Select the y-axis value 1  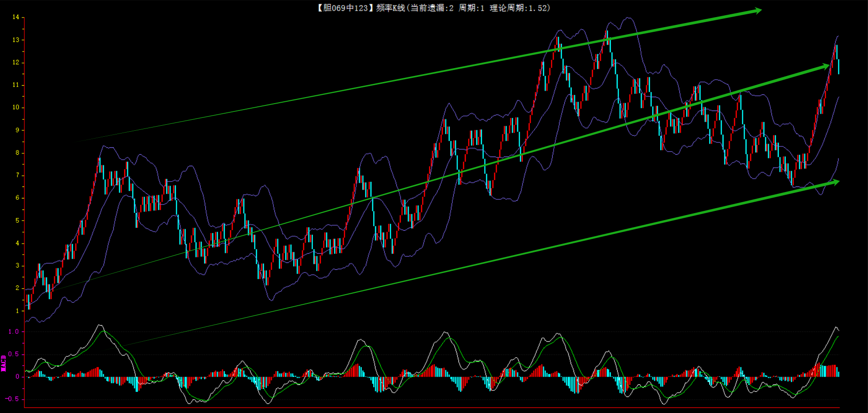[17, 311]
